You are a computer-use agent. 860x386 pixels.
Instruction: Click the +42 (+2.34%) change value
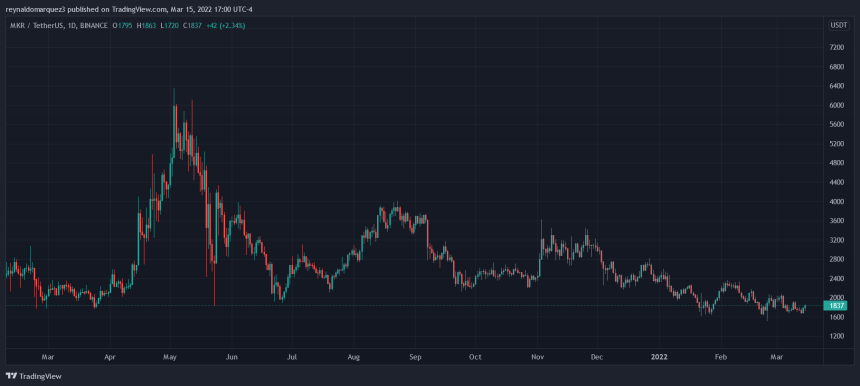tap(227, 25)
